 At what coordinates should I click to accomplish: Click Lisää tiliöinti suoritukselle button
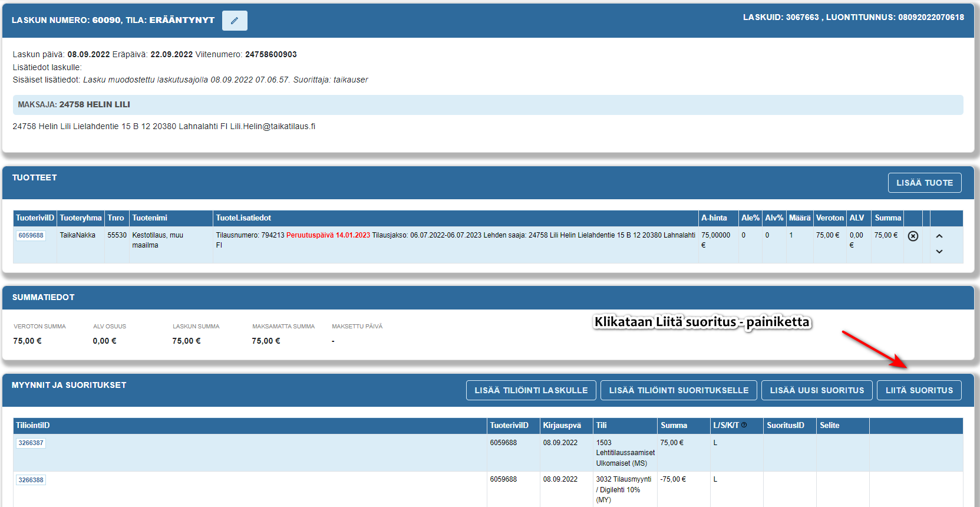(x=679, y=390)
